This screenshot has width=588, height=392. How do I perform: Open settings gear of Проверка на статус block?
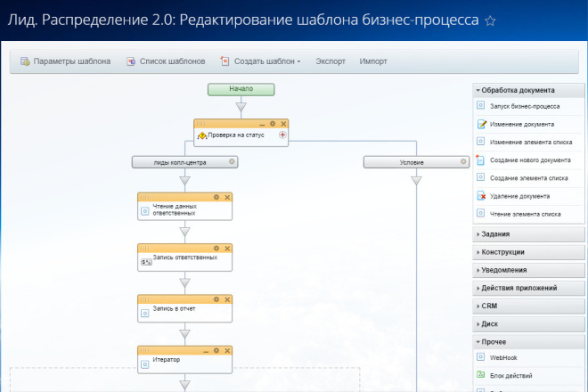tap(273, 124)
